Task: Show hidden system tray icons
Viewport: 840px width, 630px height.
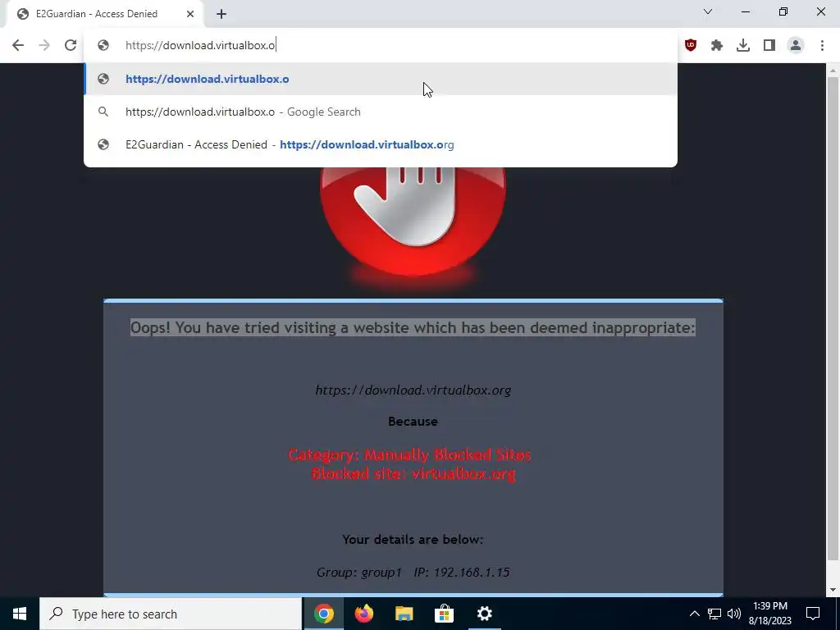Action: tap(694, 614)
